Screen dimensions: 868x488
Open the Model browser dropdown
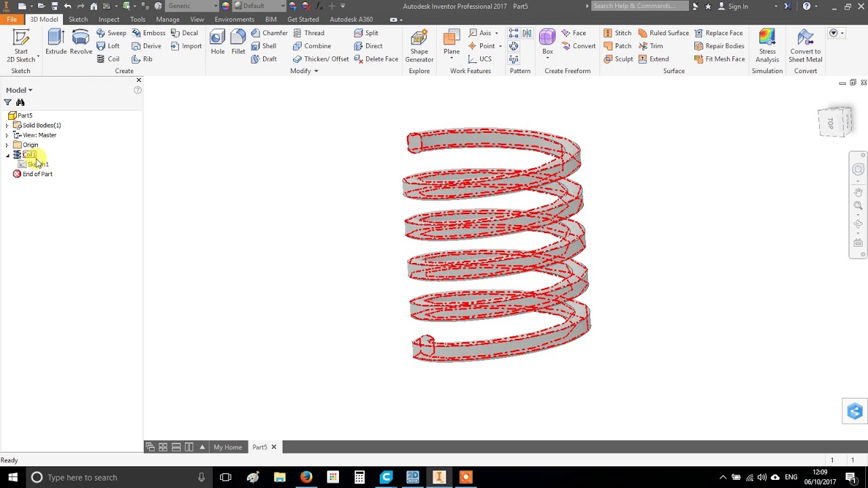19,90
